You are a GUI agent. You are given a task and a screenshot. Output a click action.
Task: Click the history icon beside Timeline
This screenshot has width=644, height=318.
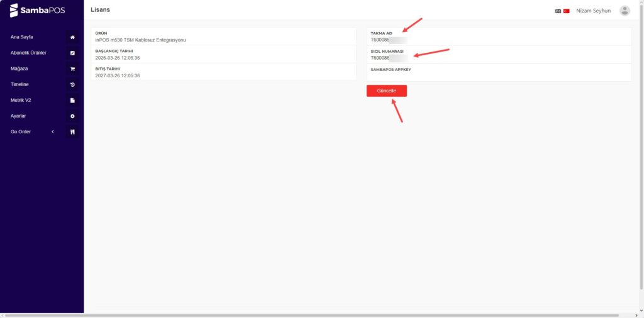point(72,84)
